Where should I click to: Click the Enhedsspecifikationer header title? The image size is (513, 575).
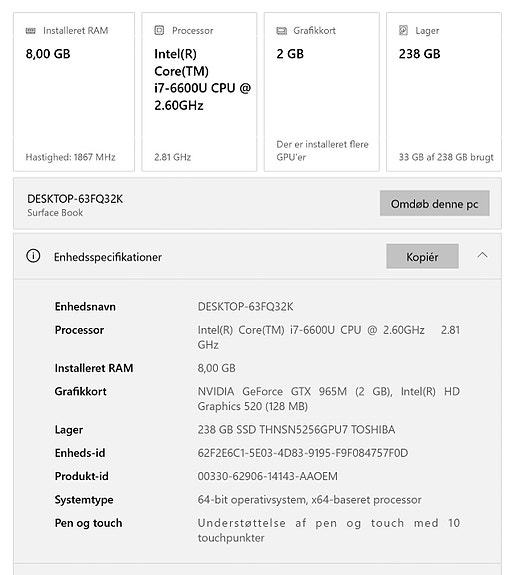tap(108, 257)
